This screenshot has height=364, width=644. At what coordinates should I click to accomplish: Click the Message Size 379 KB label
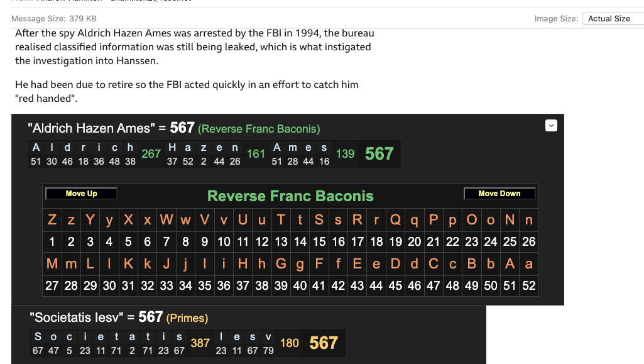54,19
